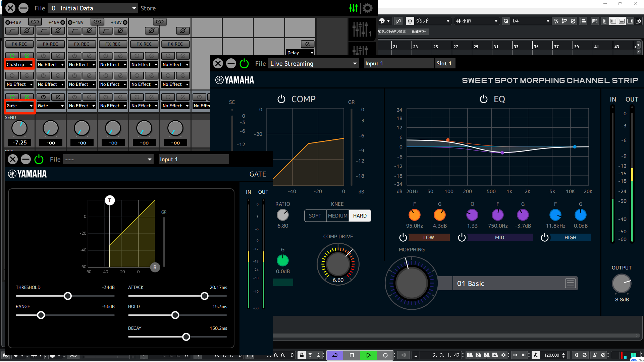Screen dimensions: 644x362
Task: Toggle Gate effect power on channel 1
Action: pos(12,97)
